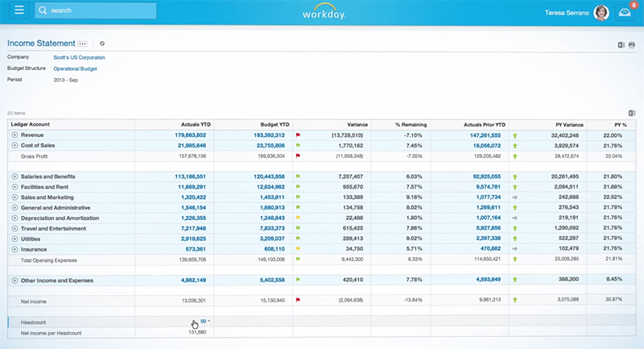644x349 pixels.
Task: Click the green up arrow in Cost of Sales row
Action: tap(514, 146)
